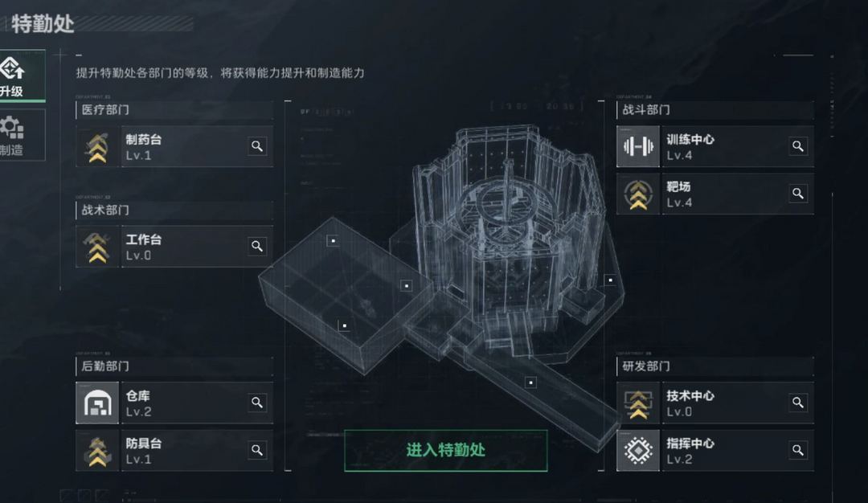This screenshot has height=503, width=868.
Task: Open magnifier details for 制药台
Action: click(257, 146)
